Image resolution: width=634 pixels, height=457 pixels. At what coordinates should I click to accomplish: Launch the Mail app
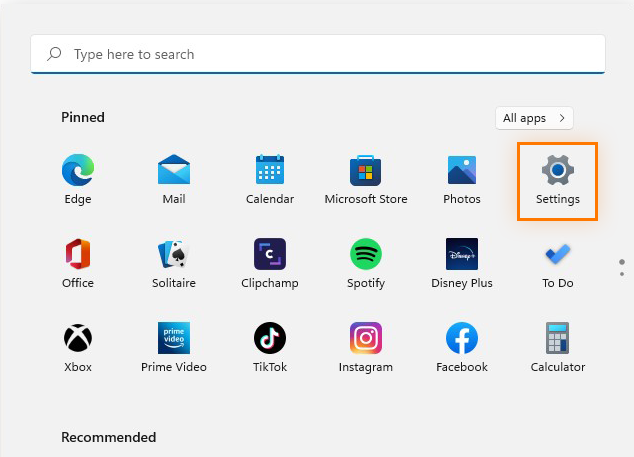coord(174,180)
